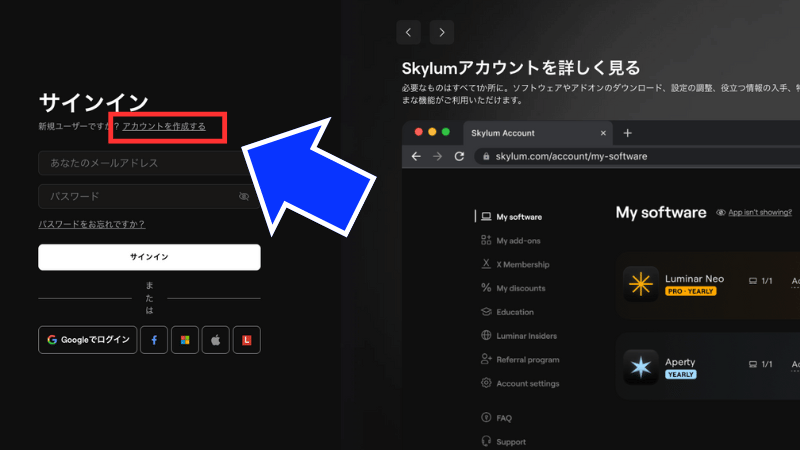Click the browser back arrow

point(416,157)
